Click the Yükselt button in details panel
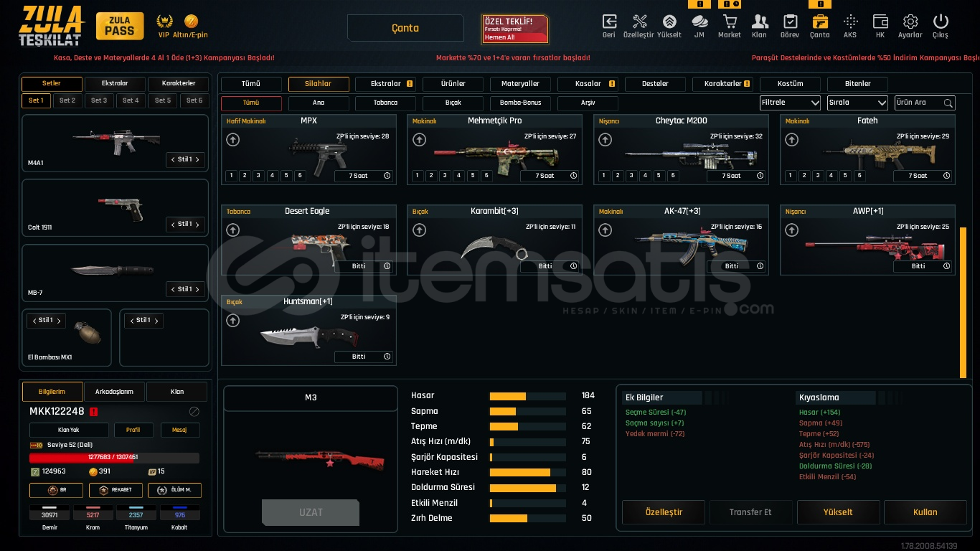Viewport: 980px width, 551px height. (x=838, y=512)
